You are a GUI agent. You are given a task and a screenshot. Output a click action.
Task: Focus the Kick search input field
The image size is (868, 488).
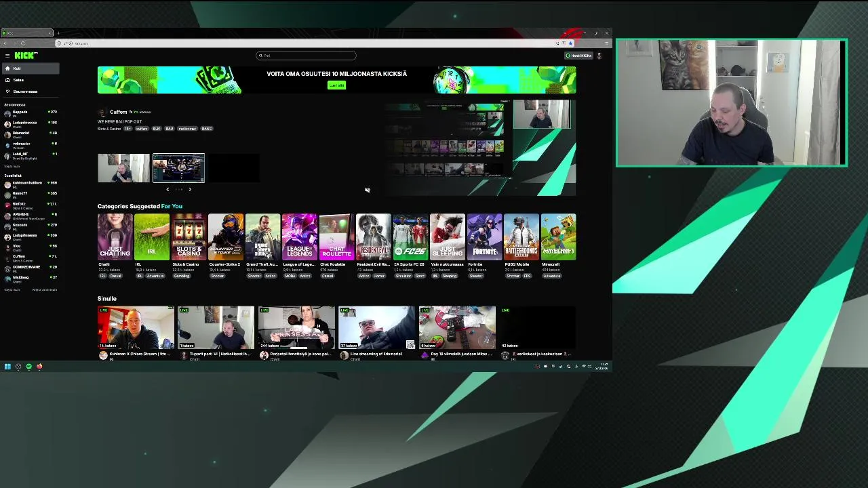pyautogui.click(x=306, y=56)
